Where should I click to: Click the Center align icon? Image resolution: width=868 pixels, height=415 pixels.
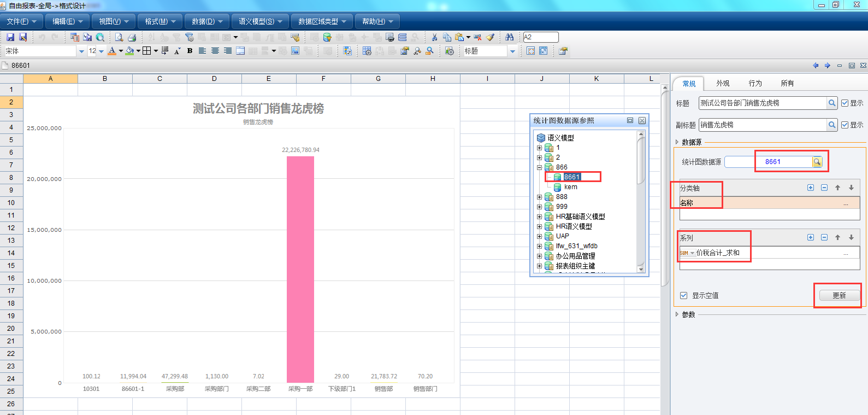pyautogui.click(x=215, y=51)
